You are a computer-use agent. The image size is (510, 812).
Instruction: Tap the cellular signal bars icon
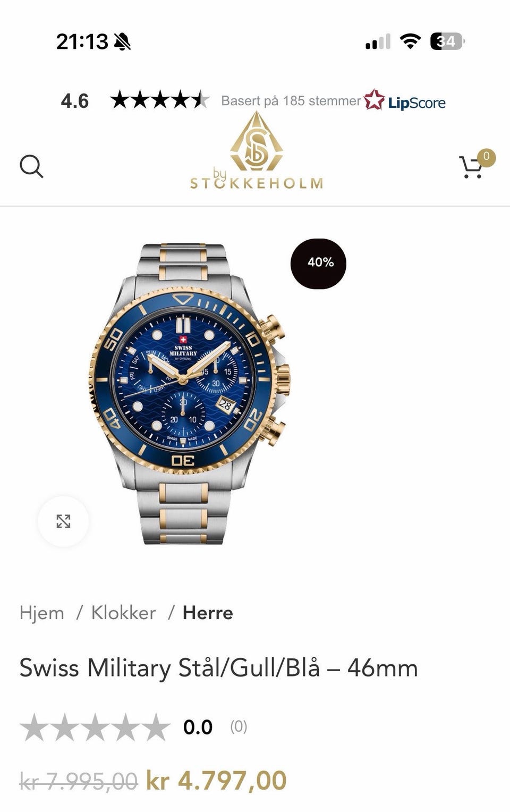pyautogui.click(x=378, y=41)
